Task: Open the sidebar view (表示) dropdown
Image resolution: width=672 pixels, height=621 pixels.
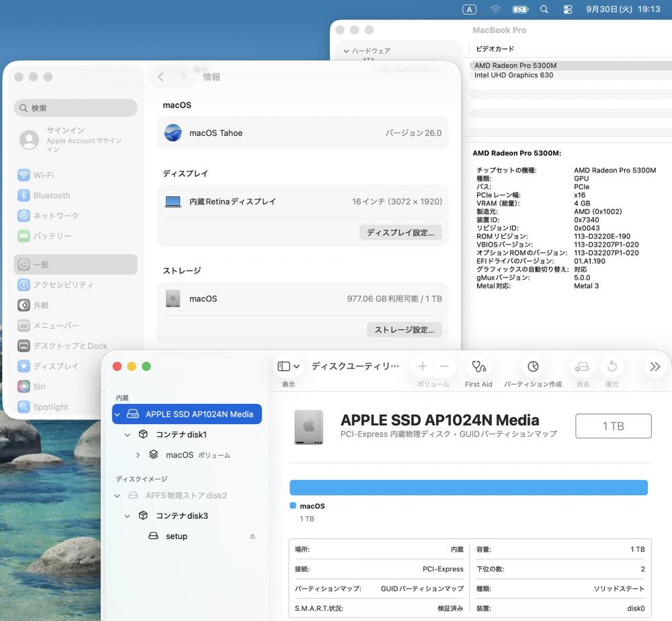Action: pyautogui.click(x=289, y=367)
